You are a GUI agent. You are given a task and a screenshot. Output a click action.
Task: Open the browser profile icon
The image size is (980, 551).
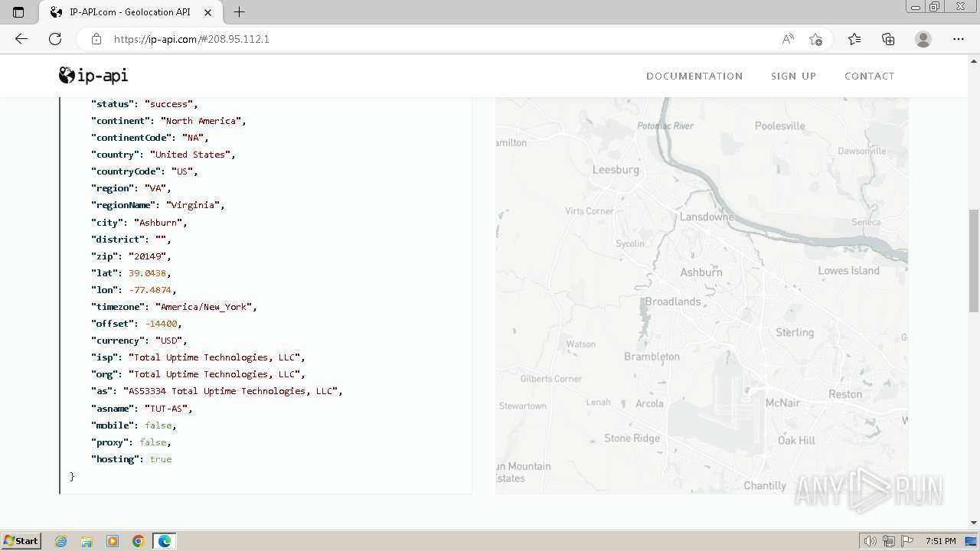pos(923,39)
